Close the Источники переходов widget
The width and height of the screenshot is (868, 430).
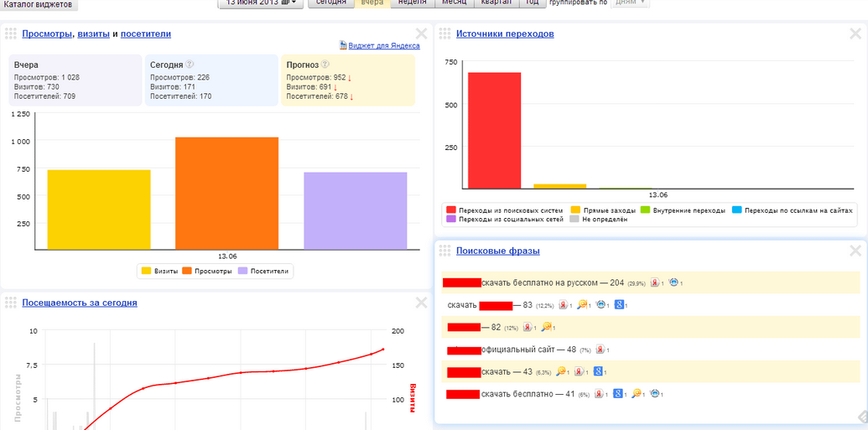[855, 34]
